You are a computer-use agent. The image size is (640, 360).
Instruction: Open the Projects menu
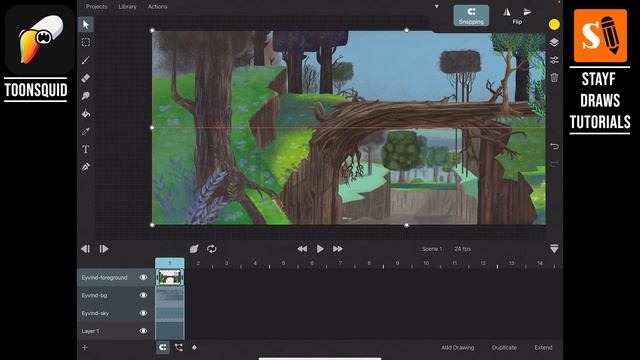(x=96, y=7)
